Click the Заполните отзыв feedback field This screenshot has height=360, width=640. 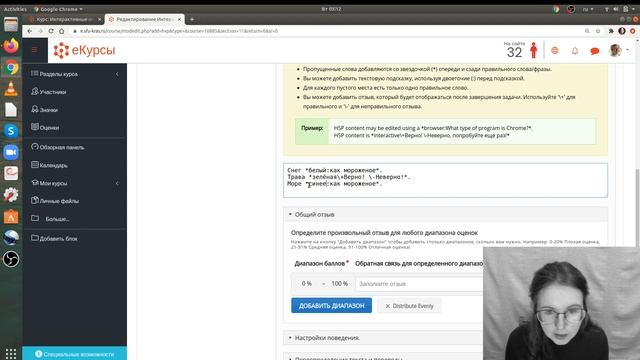pos(419,284)
